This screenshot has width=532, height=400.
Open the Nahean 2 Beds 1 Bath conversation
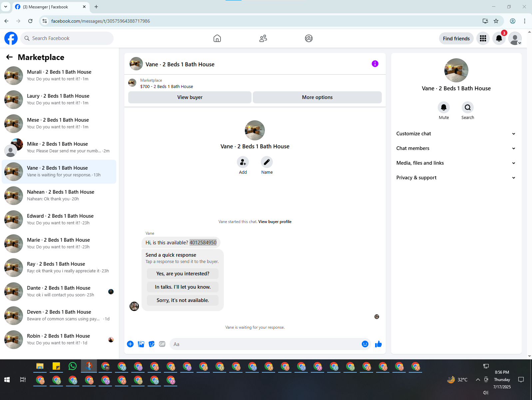tap(59, 196)
